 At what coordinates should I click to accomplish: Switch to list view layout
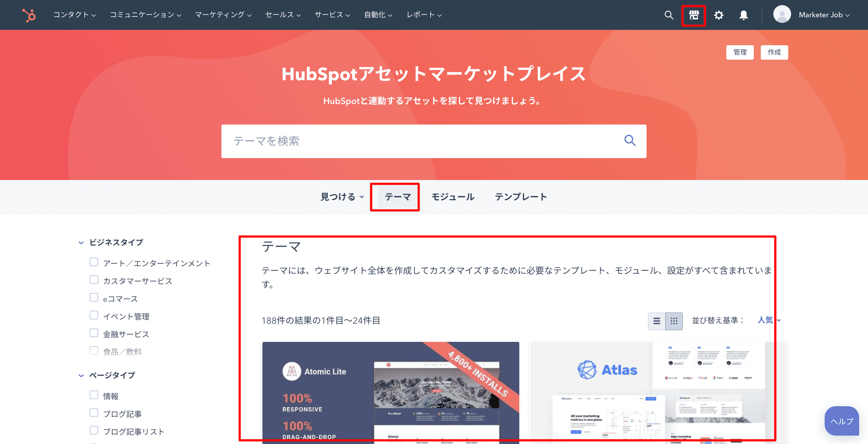pyautogui.click(x=657, y=321)
